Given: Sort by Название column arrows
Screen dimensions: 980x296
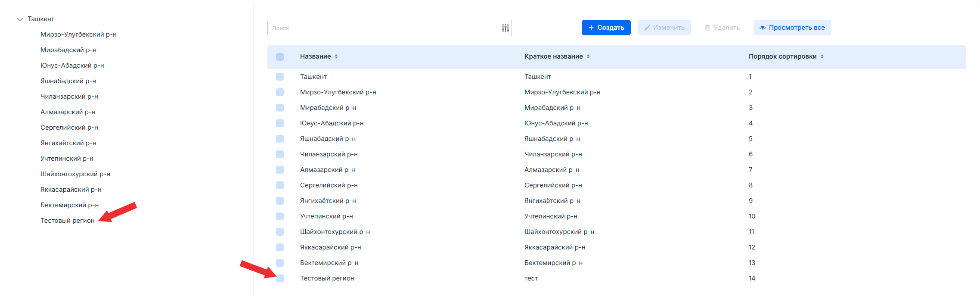Looking at the screenshot, I should point(336,56).
